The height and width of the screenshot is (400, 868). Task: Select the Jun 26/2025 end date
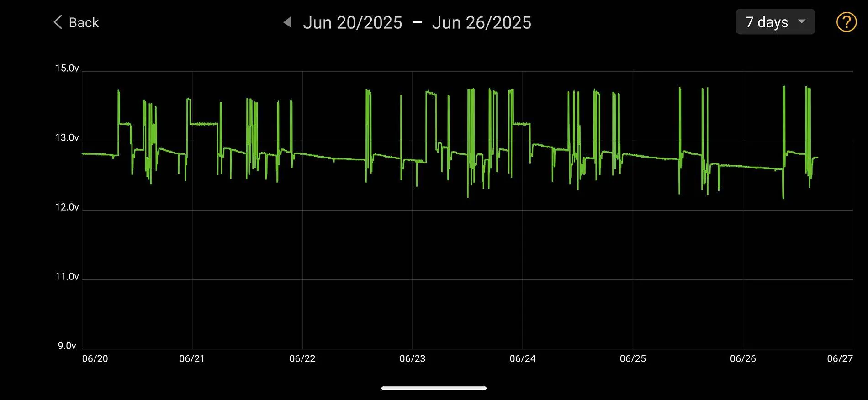coord(482,22)
